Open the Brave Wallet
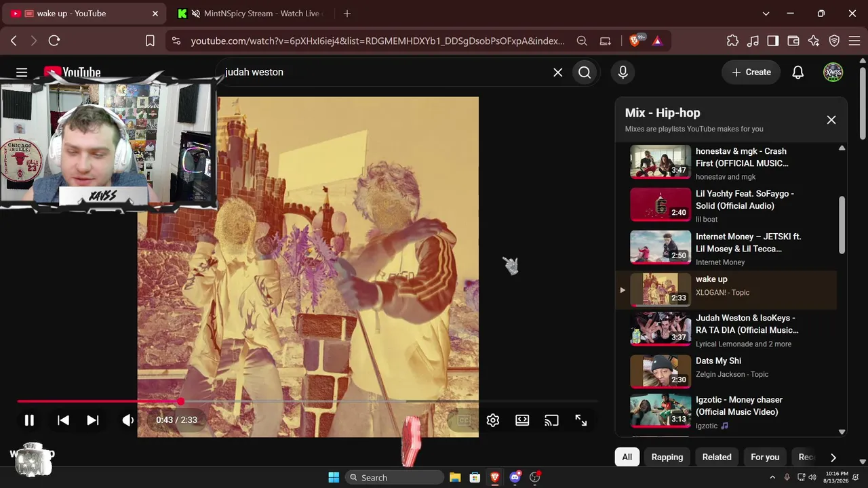Screen dimensions: 868x488 click(x=793, y=41)
